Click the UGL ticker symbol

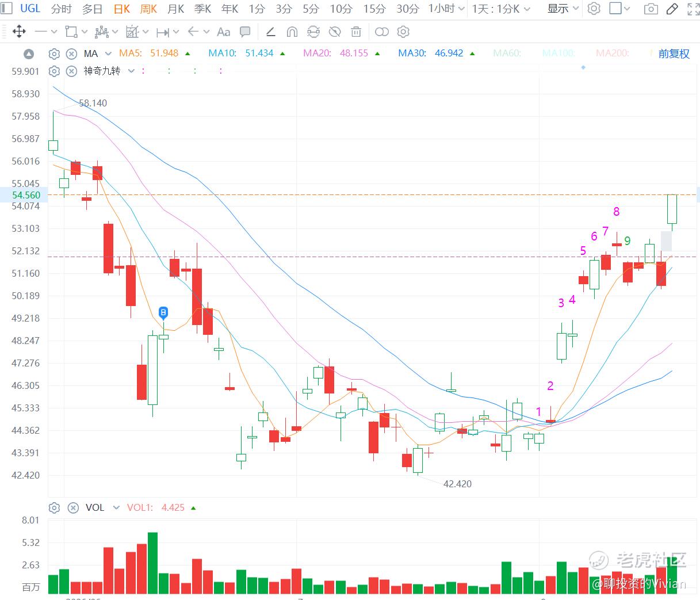[30, 8]
